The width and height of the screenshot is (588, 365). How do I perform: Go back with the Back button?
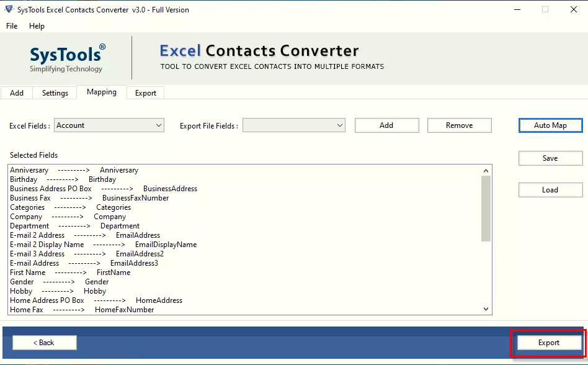pos(45,343)
